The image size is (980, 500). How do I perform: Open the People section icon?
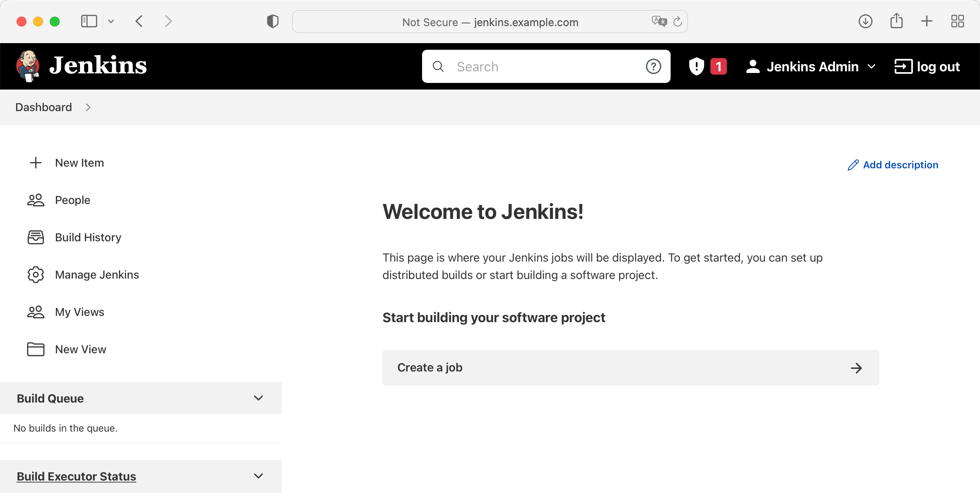click(36, 200)
